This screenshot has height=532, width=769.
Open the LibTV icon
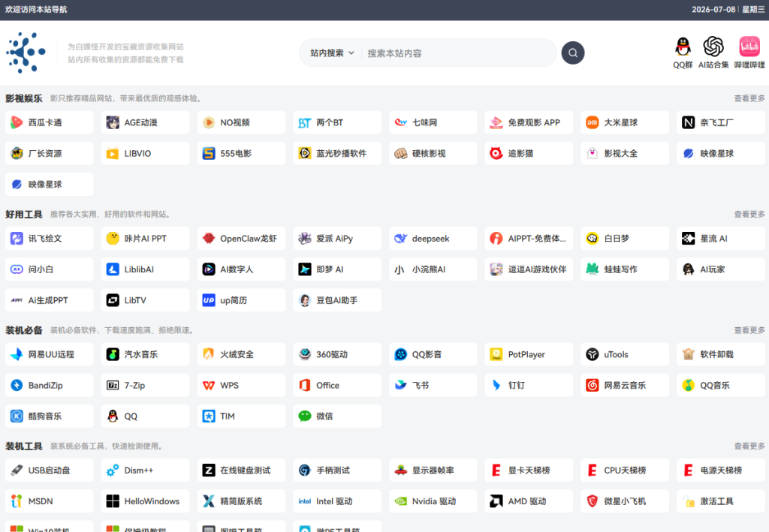pyautogui.click(x=113, y=300)
